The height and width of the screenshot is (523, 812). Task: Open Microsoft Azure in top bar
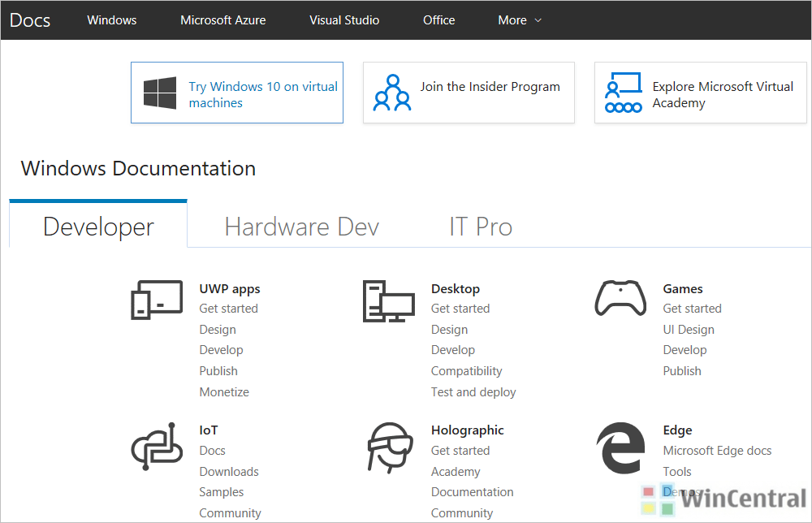tap(223, 20)
